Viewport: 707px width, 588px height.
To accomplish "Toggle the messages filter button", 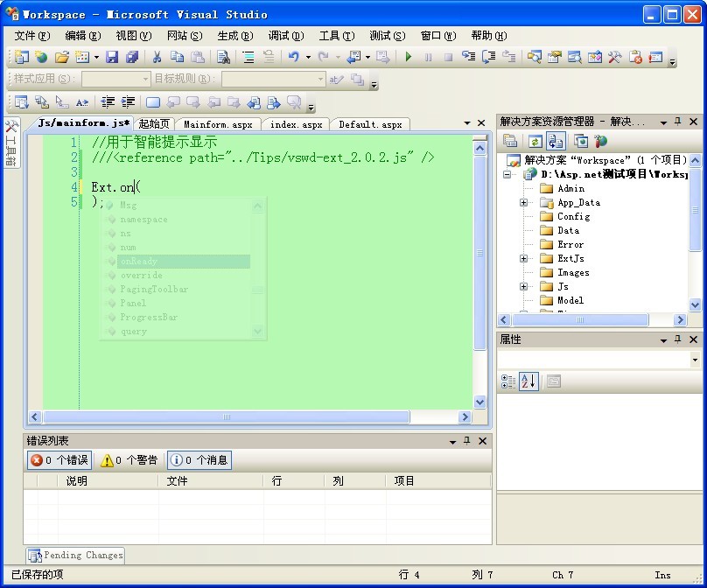I will click(x=199, y=460).
